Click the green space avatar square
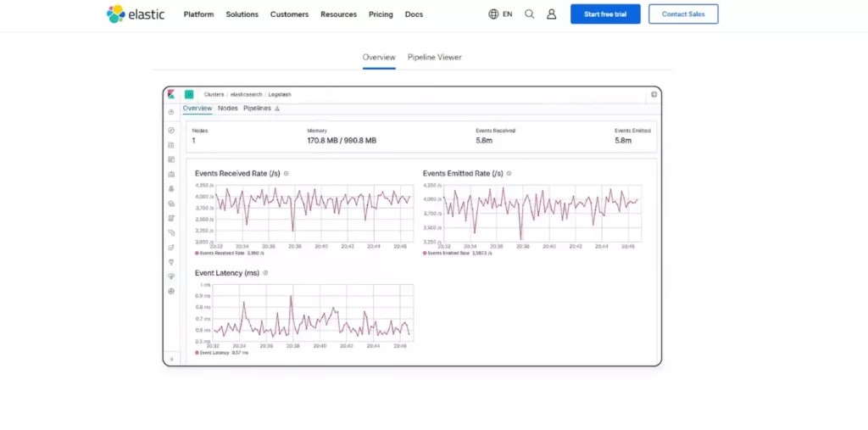The height and width of the screenshot is (430, 868). click(189, 94)
